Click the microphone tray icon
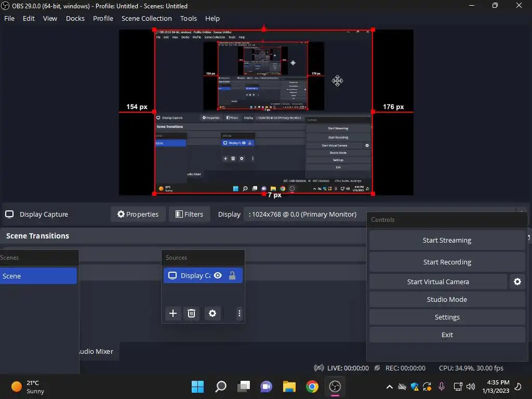The image size is (532, 399). click(442, 387)
